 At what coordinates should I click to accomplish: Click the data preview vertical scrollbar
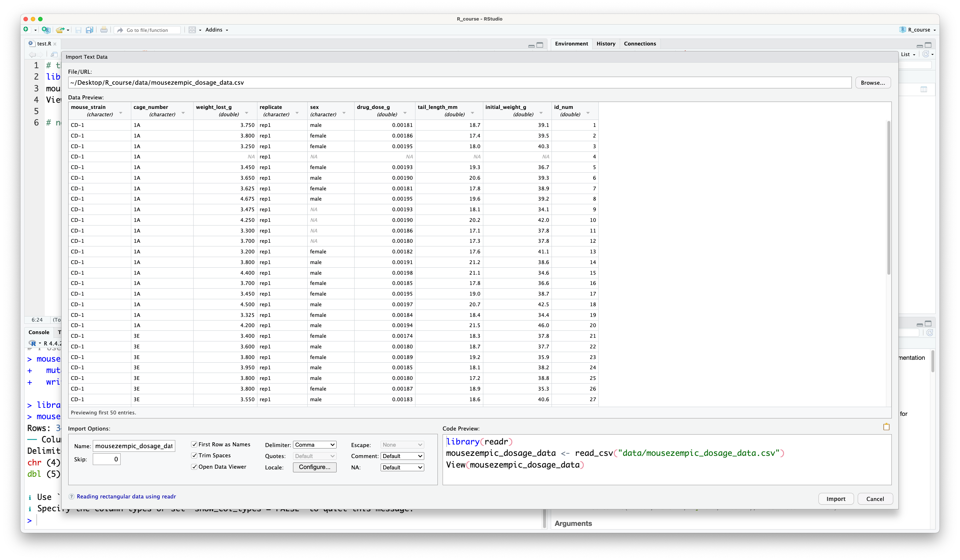(888, 198)
